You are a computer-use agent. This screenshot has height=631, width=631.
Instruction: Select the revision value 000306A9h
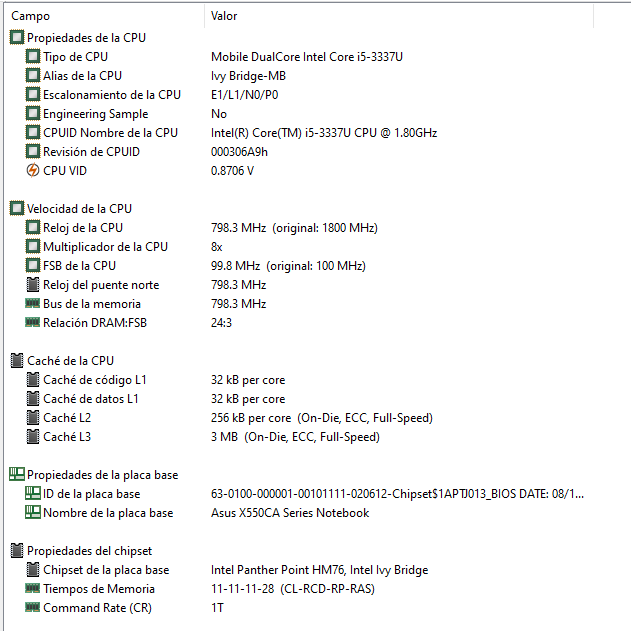(x=239, y=152)
